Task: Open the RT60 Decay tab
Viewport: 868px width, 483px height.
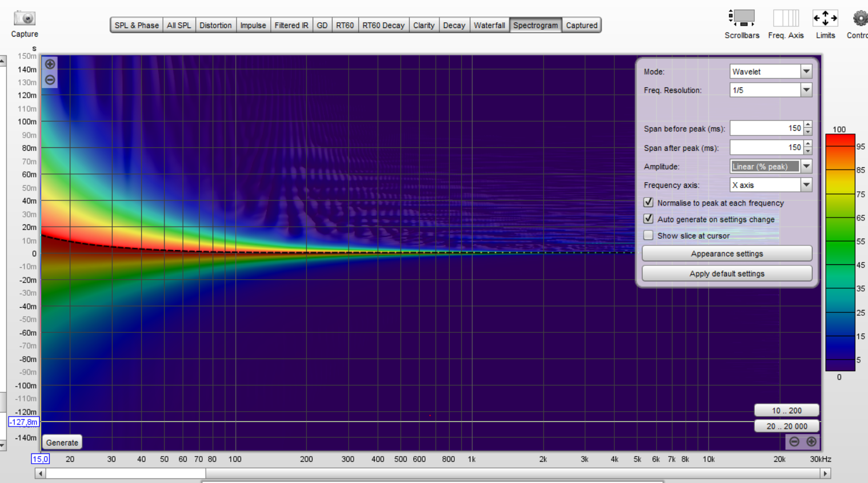Action: pos(383,25)
